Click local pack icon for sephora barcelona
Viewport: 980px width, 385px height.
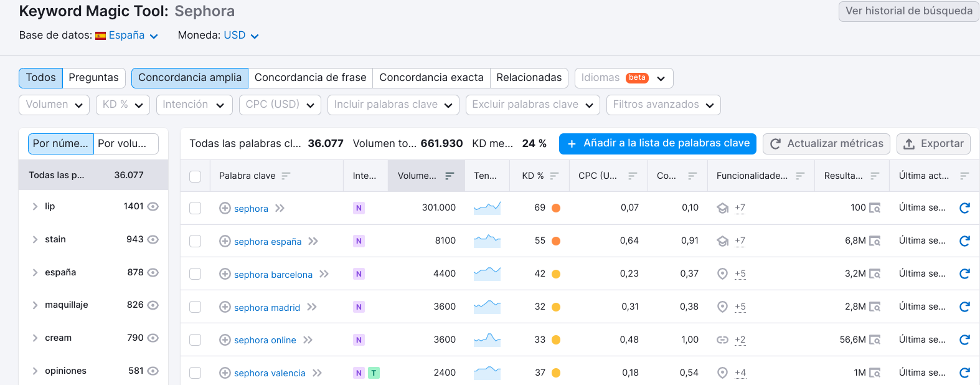pos(722,274)
